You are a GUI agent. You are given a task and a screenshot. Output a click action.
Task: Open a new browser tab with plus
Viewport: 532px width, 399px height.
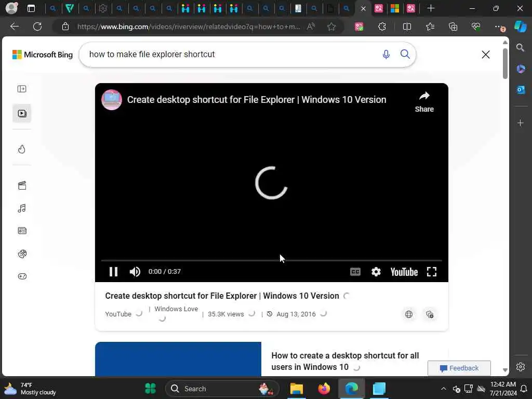pos(431,8)
